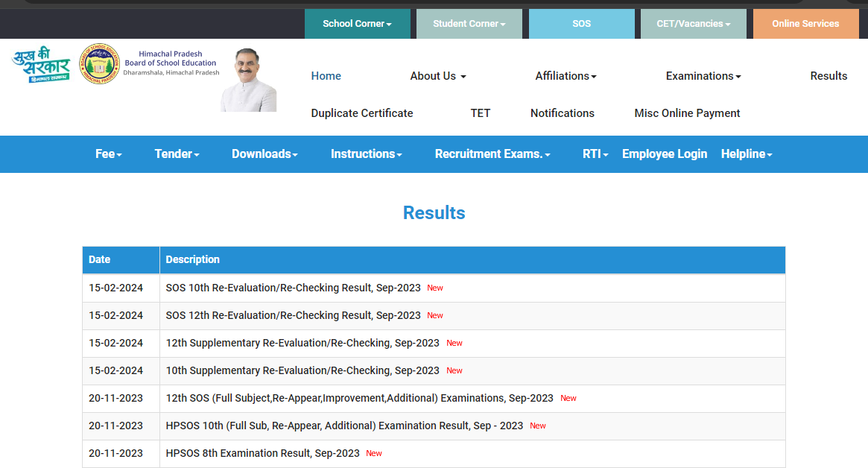Open SOS 10th Re-Evaluation/Re-Checking Result link

[294, 288]
